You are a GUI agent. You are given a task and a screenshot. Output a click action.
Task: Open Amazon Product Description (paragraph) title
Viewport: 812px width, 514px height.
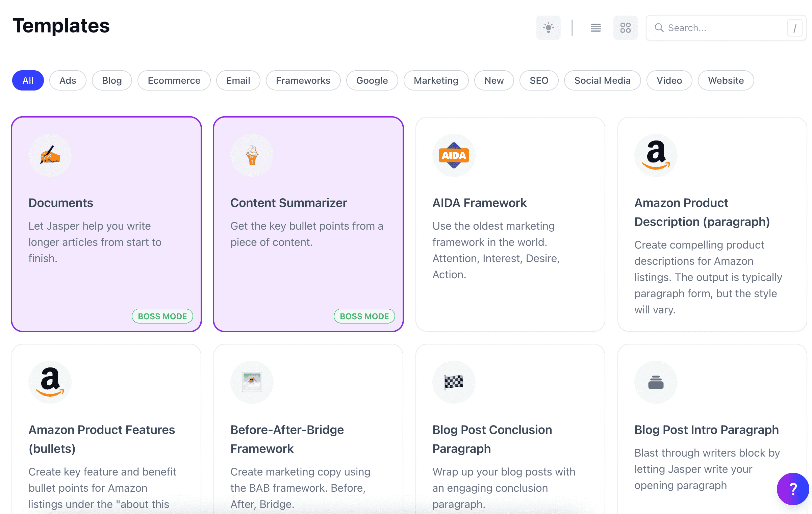[x=702, y=212]
